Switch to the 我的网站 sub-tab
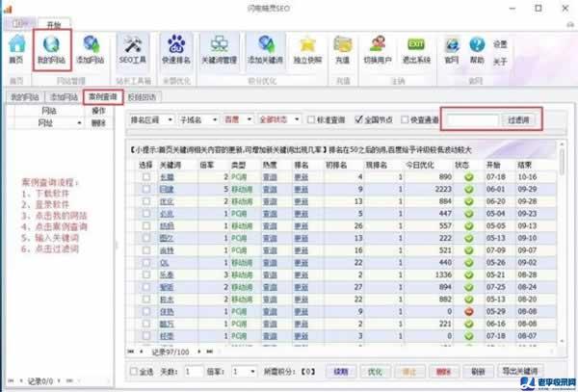The width and height of the screenshot is (578, 392). (x=25, y=97)
